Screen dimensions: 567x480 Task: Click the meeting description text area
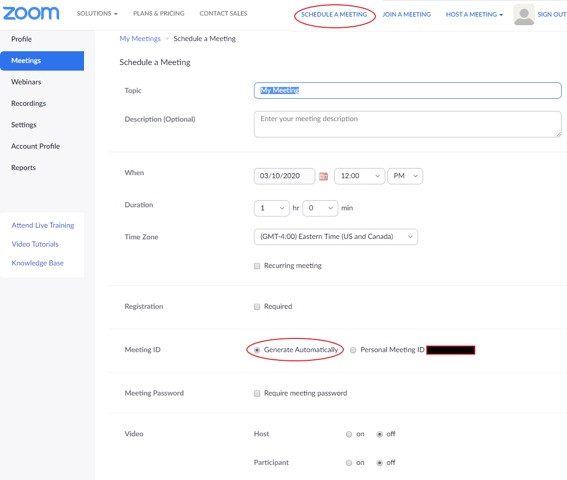(x=408, y=124)
